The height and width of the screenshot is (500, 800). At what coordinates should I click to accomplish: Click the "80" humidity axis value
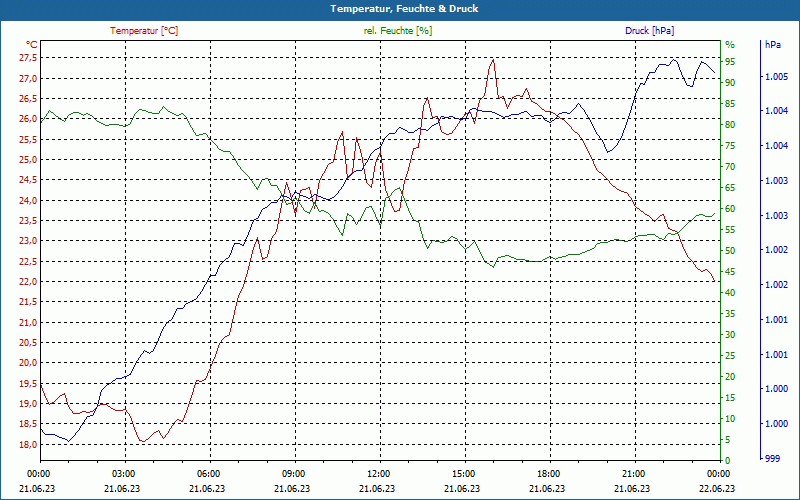click(x=730, y=125)
